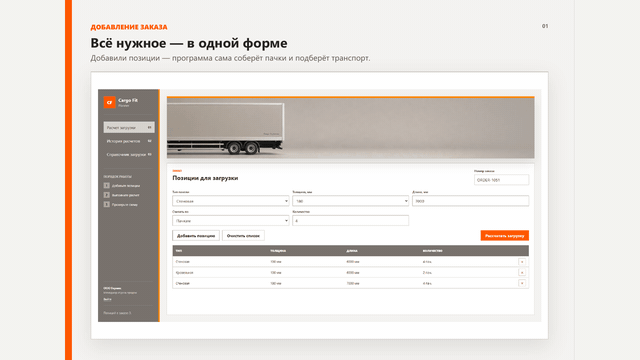Open the Толщина, мм dropdown
The height and width of the screenshot is (360, 640).
350,201
